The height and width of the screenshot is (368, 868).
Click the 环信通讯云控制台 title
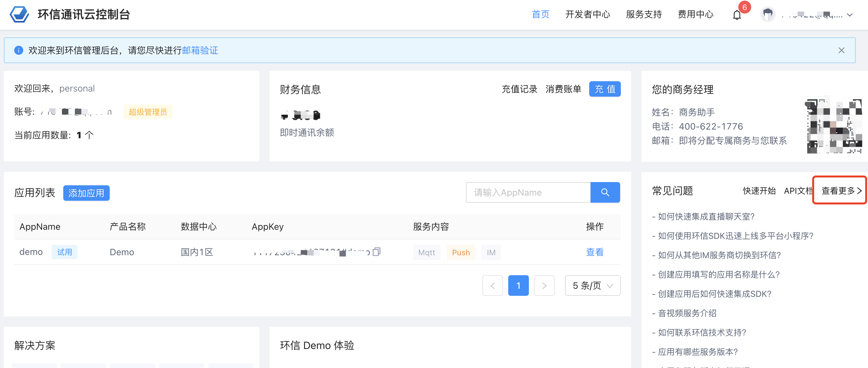[84, 15]
